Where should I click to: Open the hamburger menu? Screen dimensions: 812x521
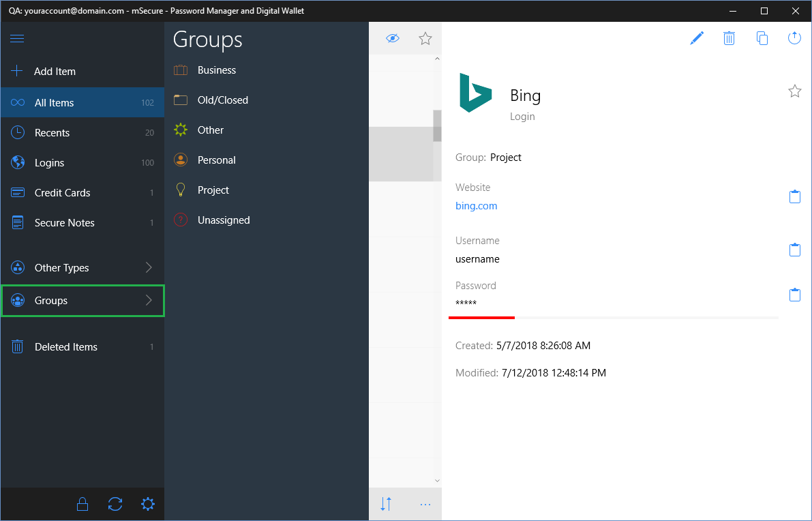click(17, 39)
